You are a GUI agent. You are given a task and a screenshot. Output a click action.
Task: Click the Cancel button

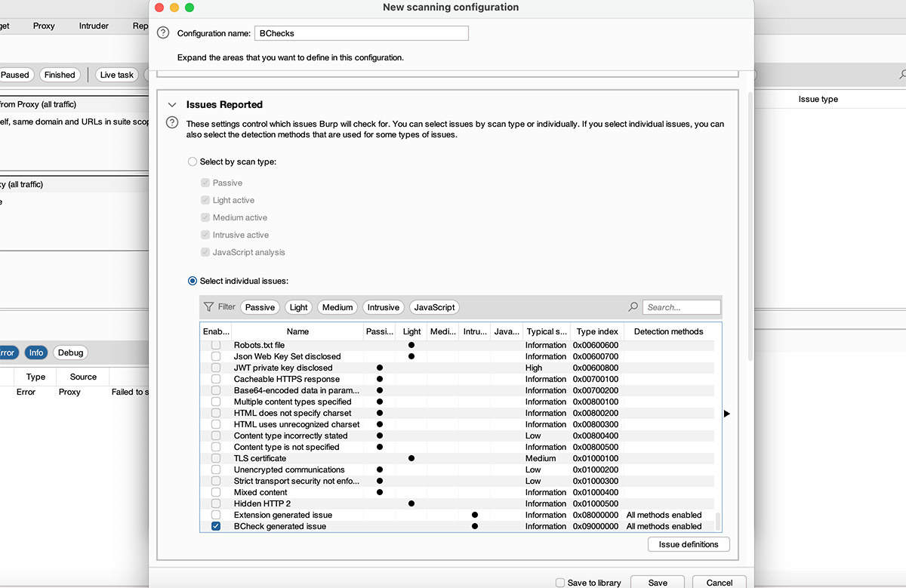click(x=719, y=582)
